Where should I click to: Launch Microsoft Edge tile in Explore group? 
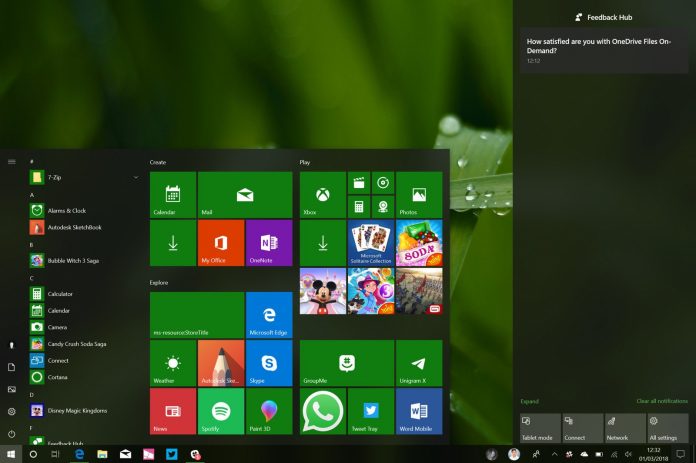[x=268, y=315]
